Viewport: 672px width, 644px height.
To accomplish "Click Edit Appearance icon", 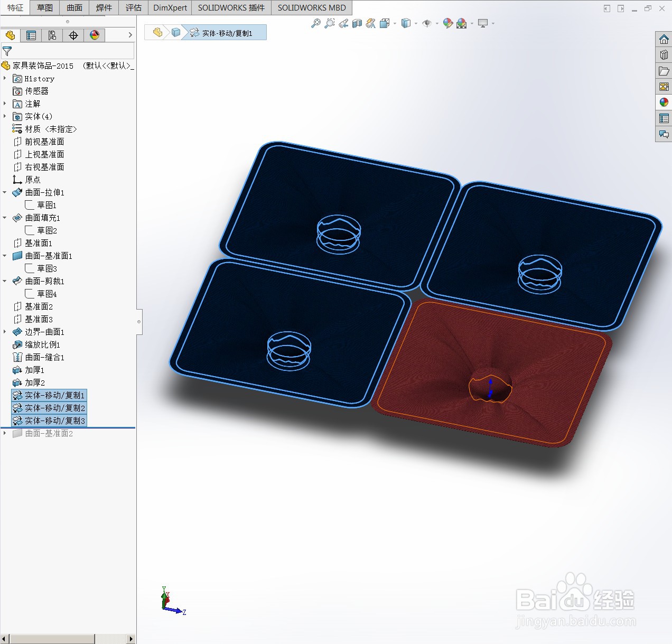I will [448, 23].
